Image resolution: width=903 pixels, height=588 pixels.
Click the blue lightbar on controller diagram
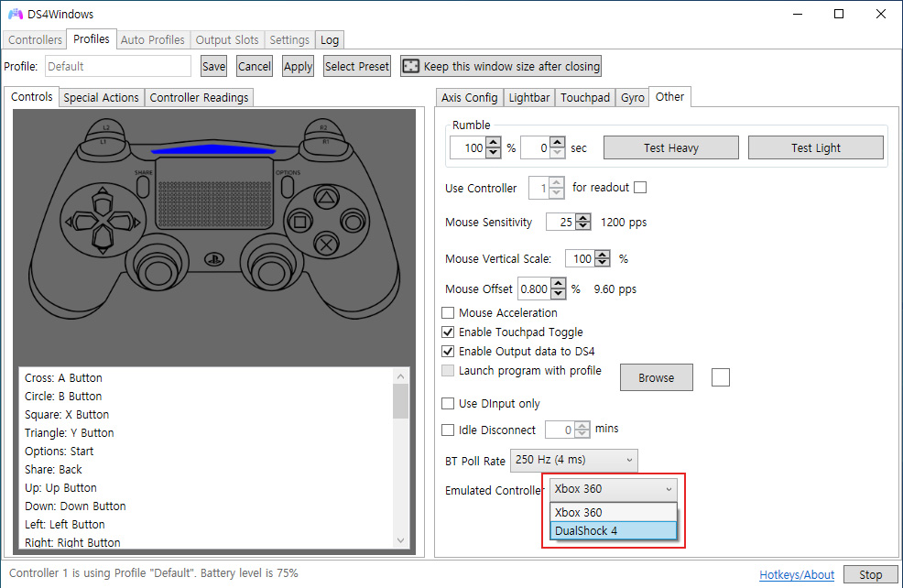pos(213,149)
